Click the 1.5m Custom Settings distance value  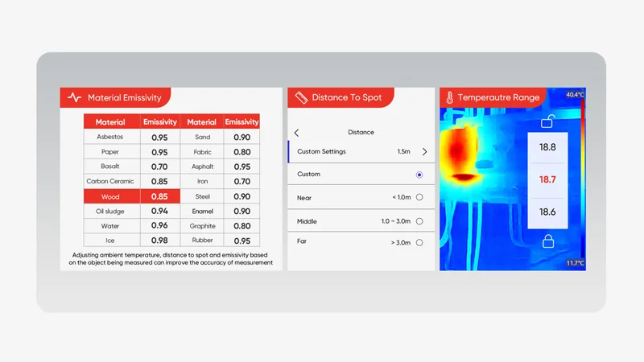[x=403, y=151]
